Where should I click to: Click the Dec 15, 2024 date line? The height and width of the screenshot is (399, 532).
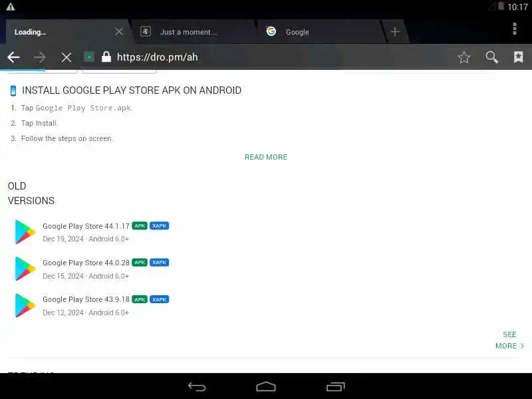coord(86,276)
